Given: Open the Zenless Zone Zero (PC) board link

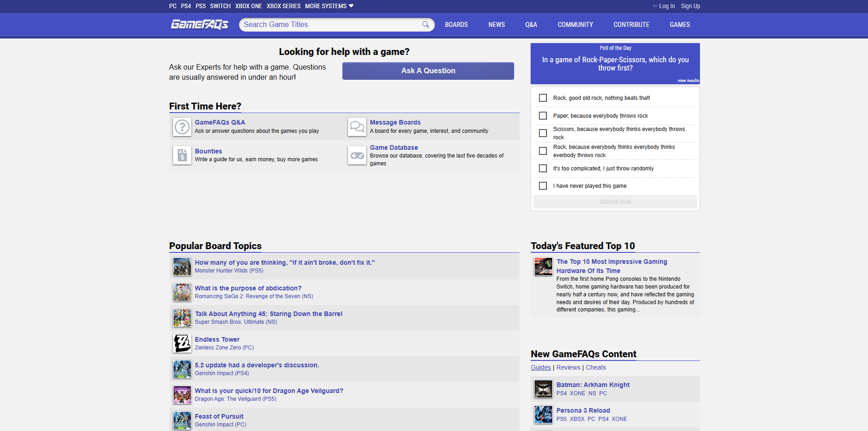Looking at the screenshot, I should 224,348.
